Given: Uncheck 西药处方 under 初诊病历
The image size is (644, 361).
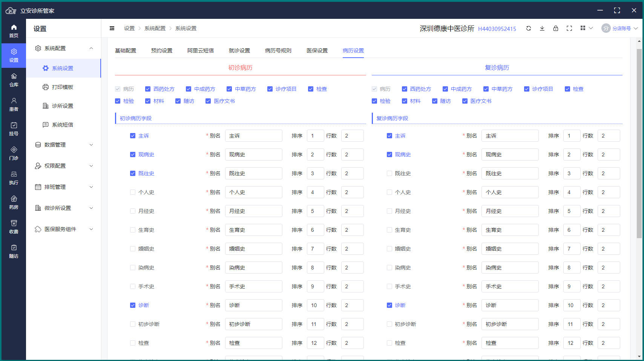Looking at the screenshot, I should pos(148,89).
